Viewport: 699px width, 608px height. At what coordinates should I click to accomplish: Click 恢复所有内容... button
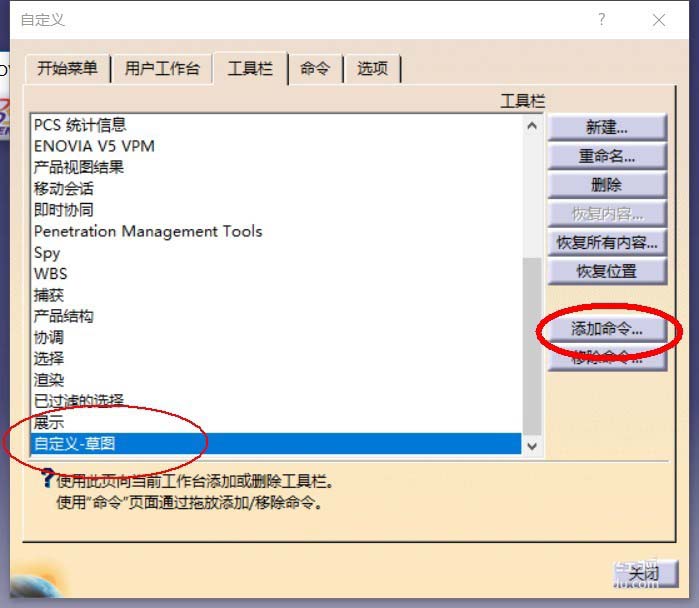coord(607,242)
